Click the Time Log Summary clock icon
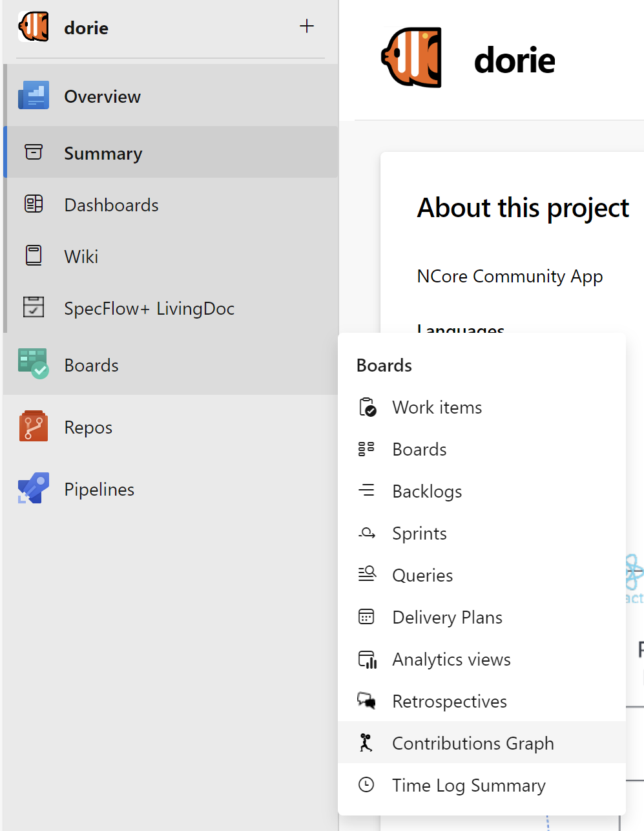This screenshot has height=831, width=644. (x=366, y=784)
